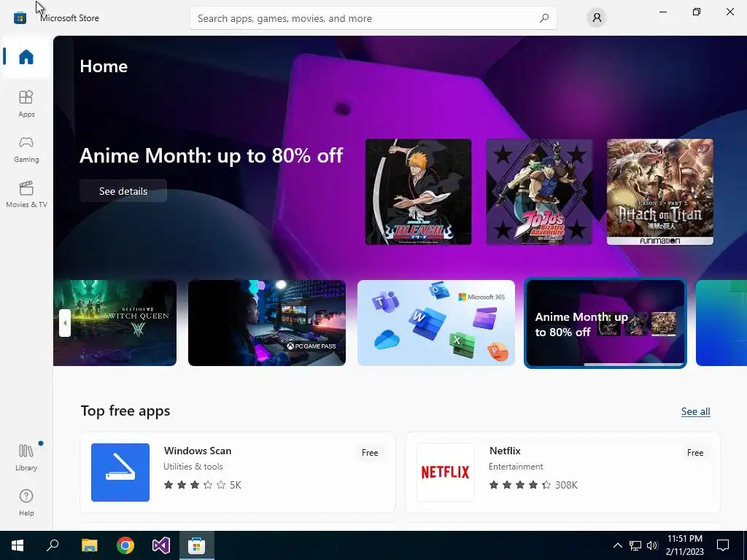Click the Anime Month headline text

211,156
